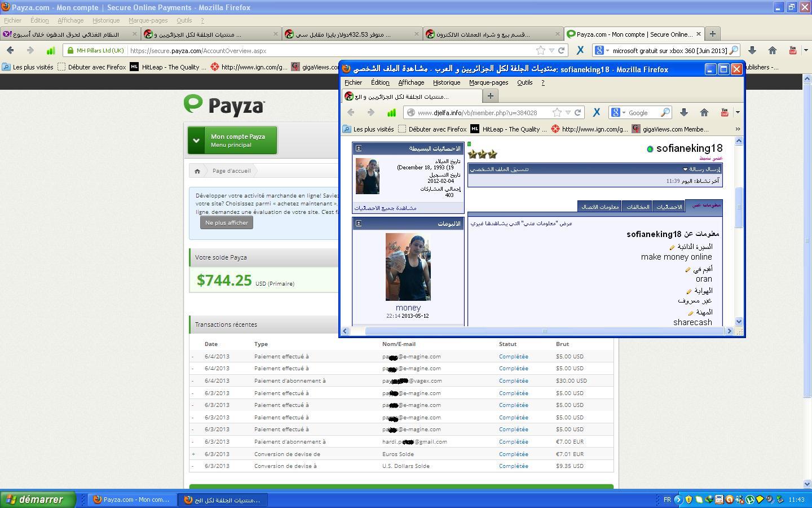Open toolbar overflow arrow in djelfa window
The height and width of the screenshot is (508, 812).
click(738, 112)
